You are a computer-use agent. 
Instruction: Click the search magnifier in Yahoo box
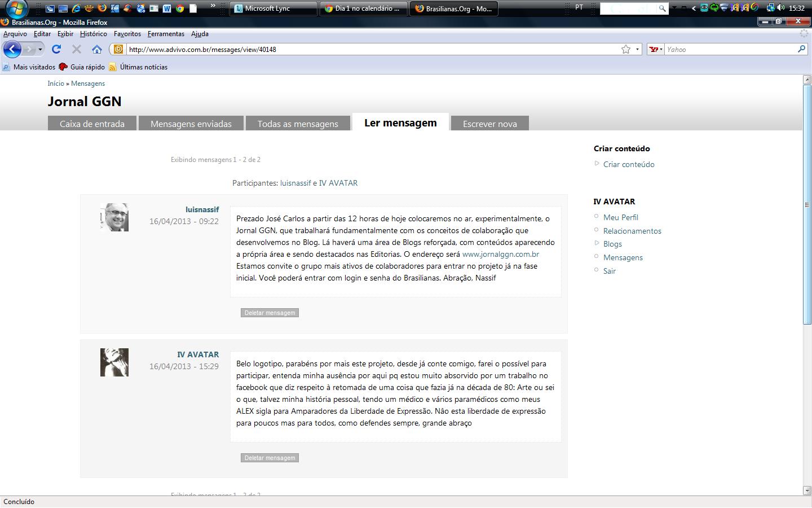click(802, 49)
